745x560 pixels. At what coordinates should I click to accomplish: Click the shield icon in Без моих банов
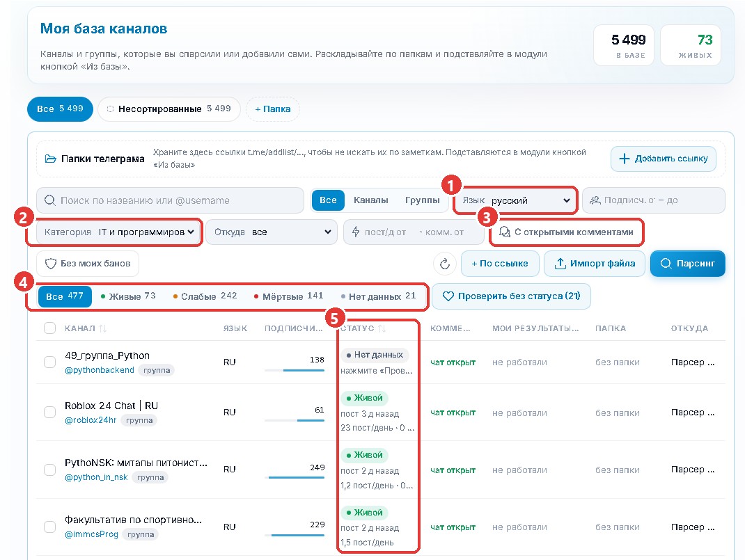point(50,264)
